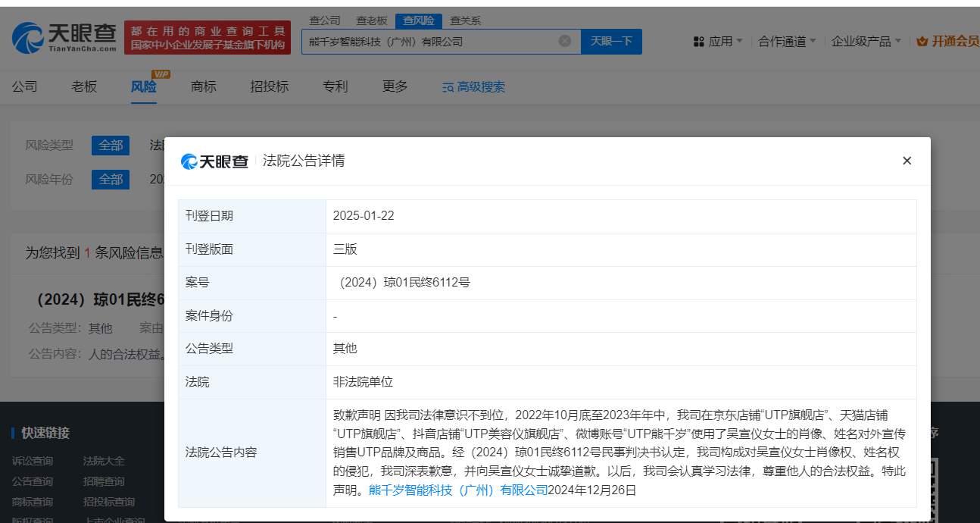Click into the company search input field
The height and width of the screenshot is (523, 980).
pos(428,41)
